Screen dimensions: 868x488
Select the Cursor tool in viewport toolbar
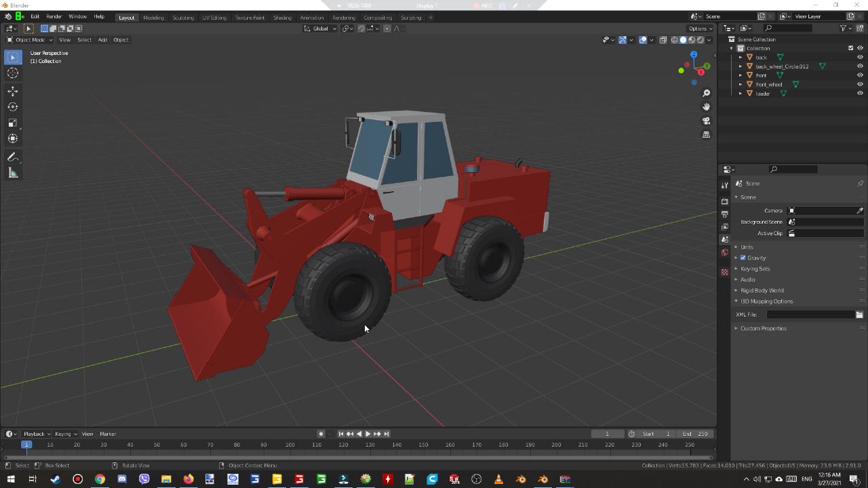[13, 73]
